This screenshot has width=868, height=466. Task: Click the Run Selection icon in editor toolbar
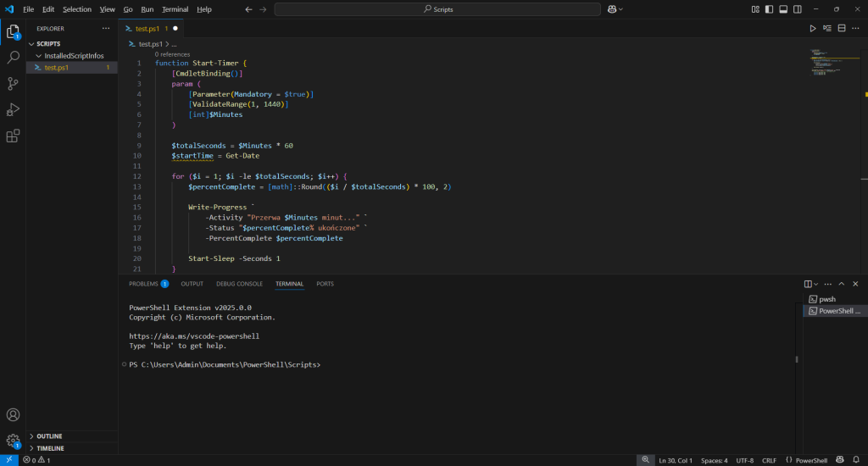pos(827,28)
